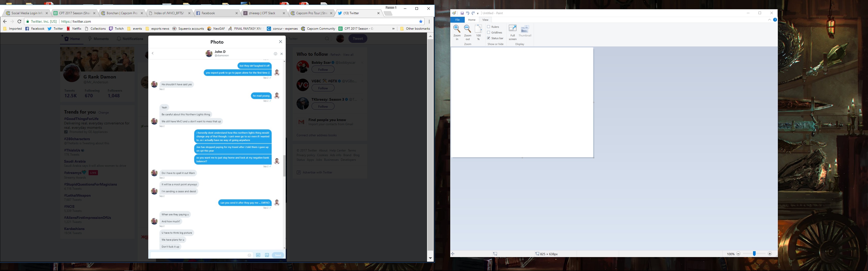The height and width of the screenshot is (271, 868).
Task: Click the #GoodThingsForLife trend
Action: (x=81, y=119)
